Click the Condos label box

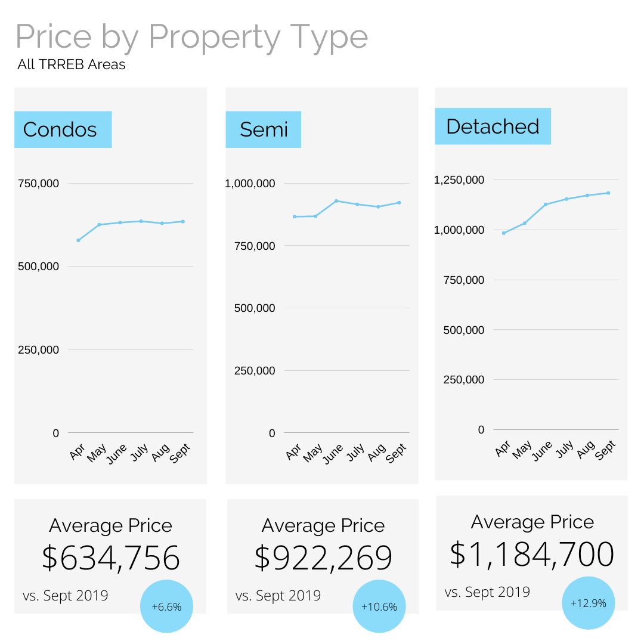click(x=63, y=129)
